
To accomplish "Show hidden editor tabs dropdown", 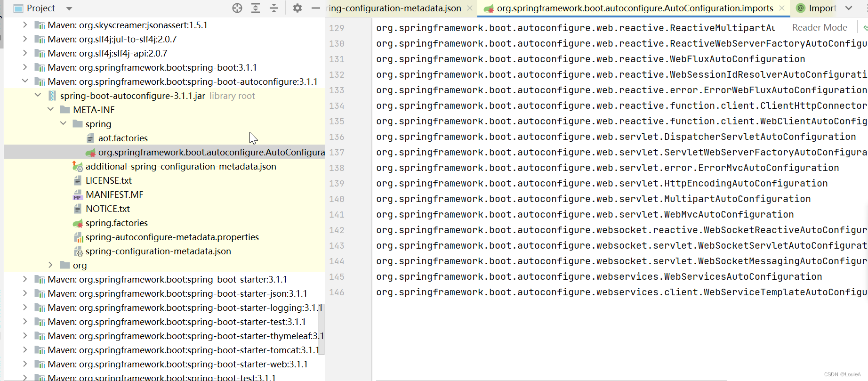I will coord(849,8).
